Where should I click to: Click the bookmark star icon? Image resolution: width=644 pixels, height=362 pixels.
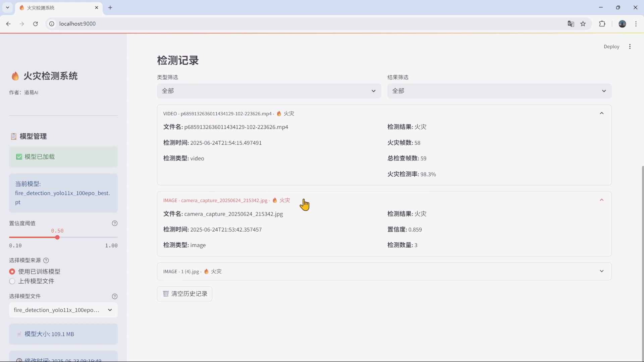(584, 24)
